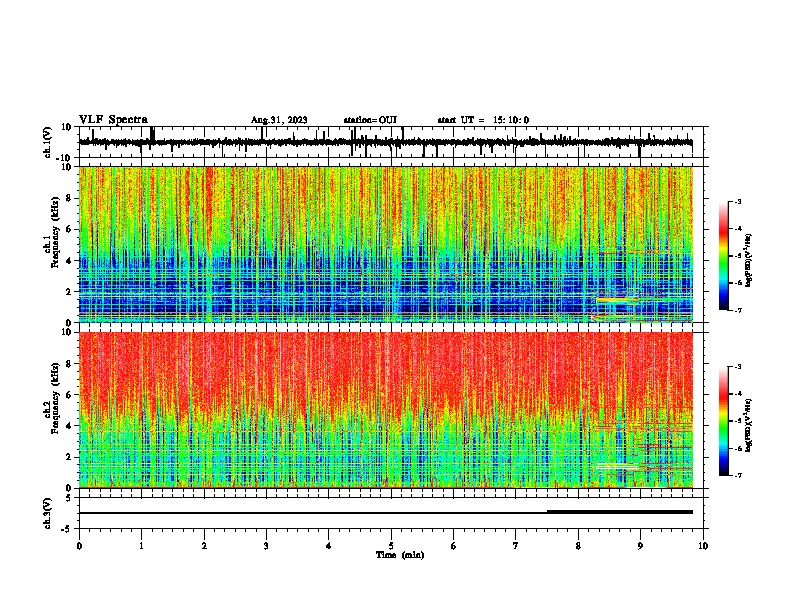Click the -7 label on ch.1 color bar
Viewport: 792px width, 612px height.
(737, 310)
